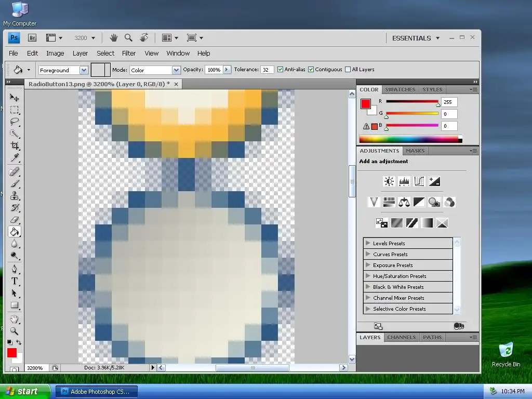The width and height of the screenshot is (532, 399).
Task: Open the zoom level 3200 dropdown
Action: (x=94, y=38)
